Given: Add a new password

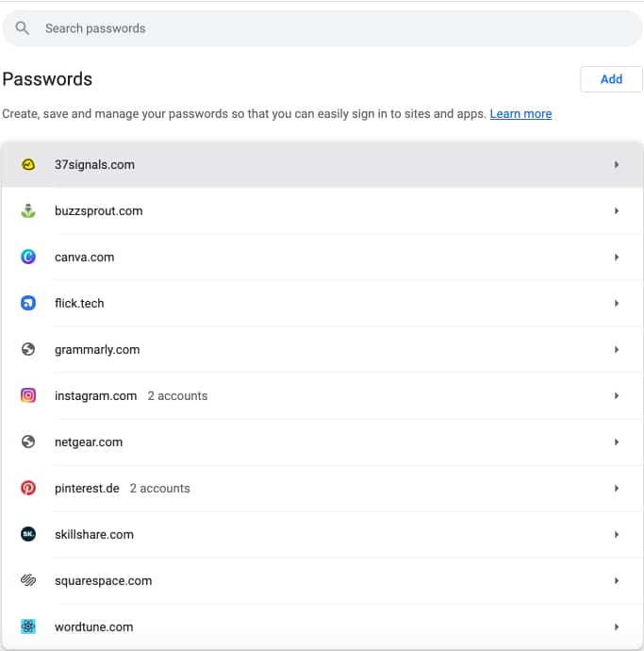Looking at the screenshot, I should [x=611, y=79].
